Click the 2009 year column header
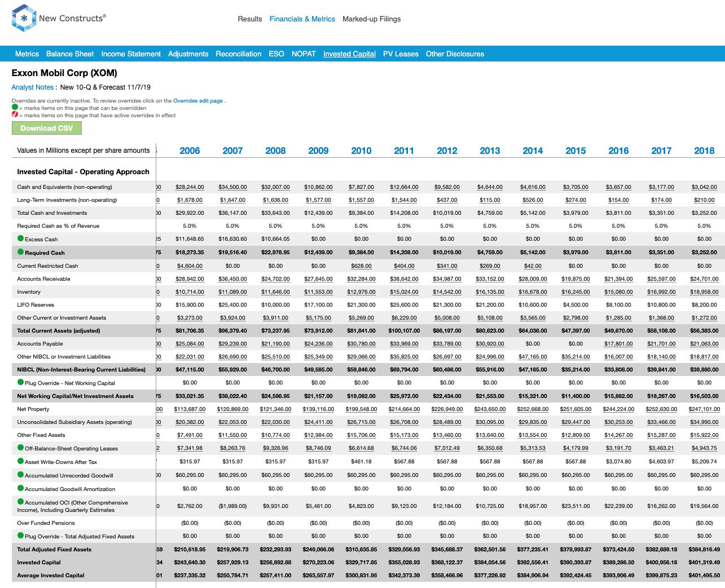Screen dimensions: 725x588 [x=318, y=151]
